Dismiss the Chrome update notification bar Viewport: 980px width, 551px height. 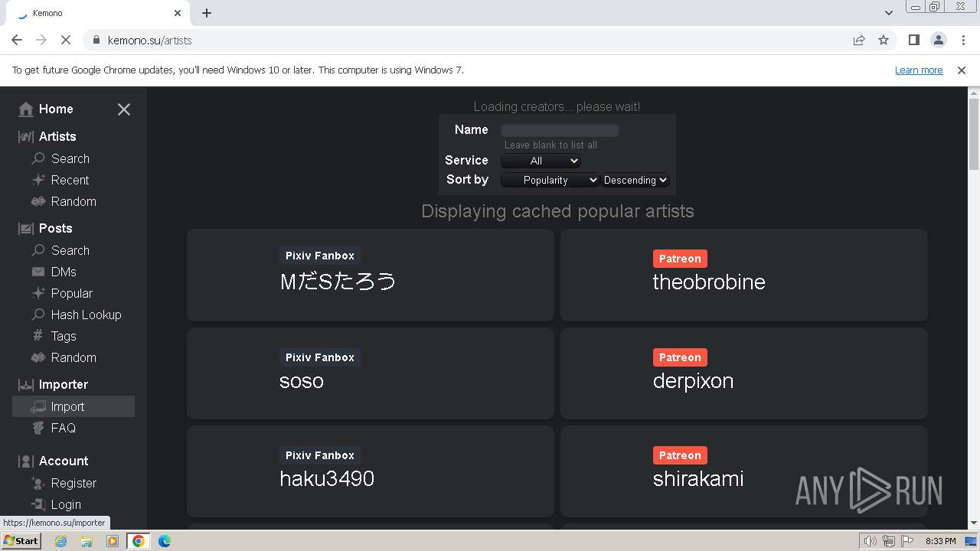pos(962,70)
